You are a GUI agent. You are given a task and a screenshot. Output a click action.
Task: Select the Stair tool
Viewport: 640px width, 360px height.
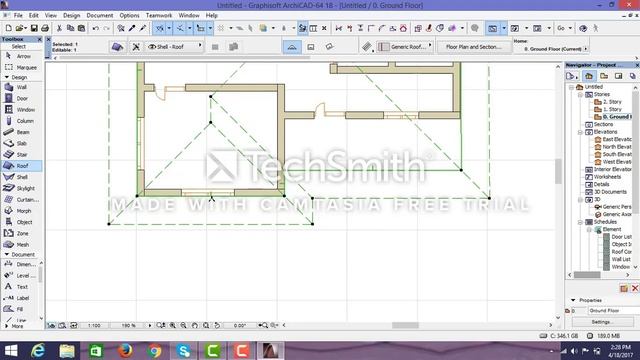(16, 154)
